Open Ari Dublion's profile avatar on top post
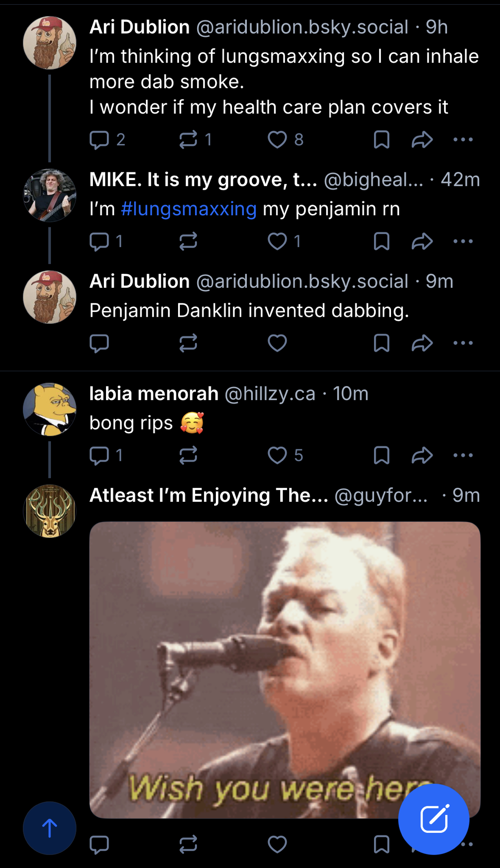This screenshot has height=868, width=500. coord(50,43)
